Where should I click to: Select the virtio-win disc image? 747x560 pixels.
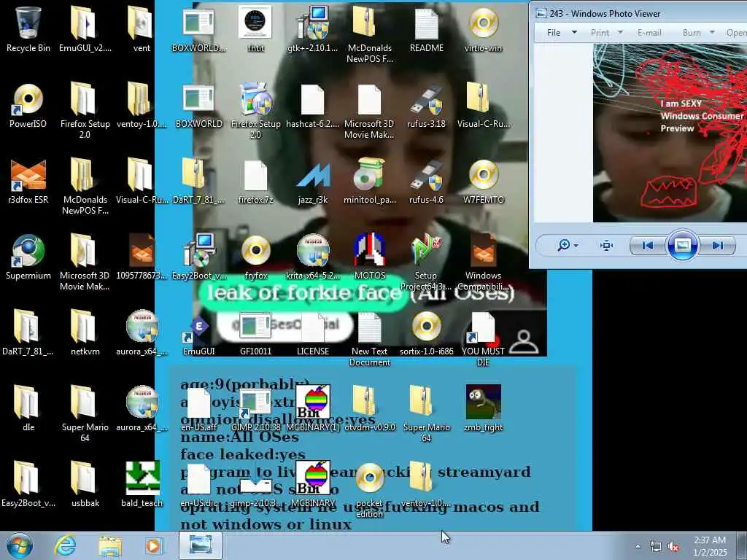point(483,28)
